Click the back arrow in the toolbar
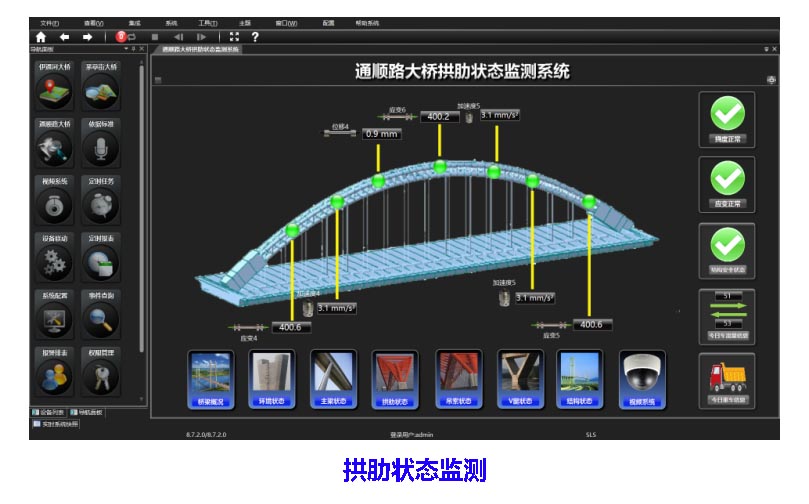Screen dimensions: 809x504 pyautogui.click(x=65, y=37)
